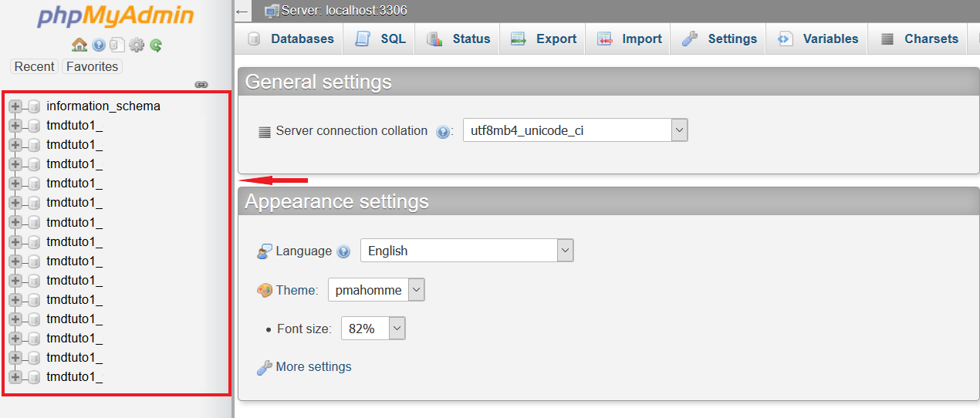This screenshot has width=980, height=418.
Task: Open the SQL tab
Action: 381,39
